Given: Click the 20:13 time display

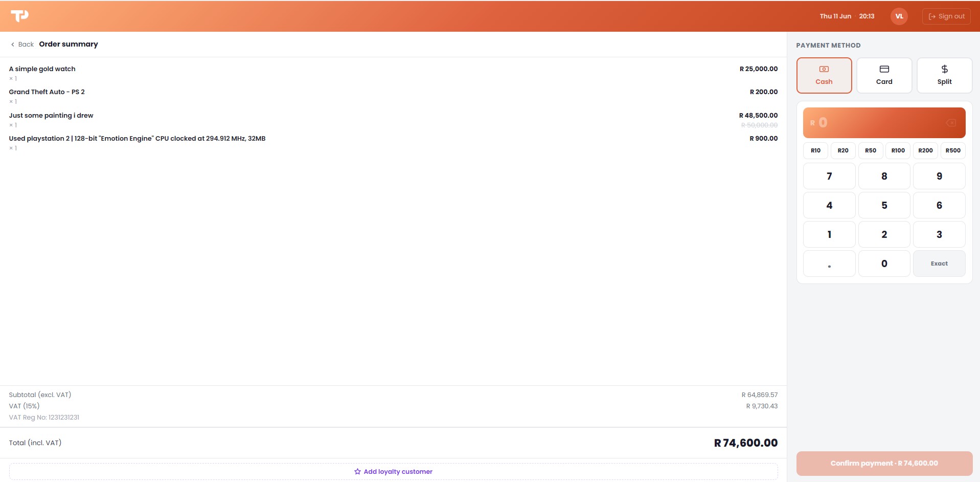Looking at the screenshot, I should point(867,16).
